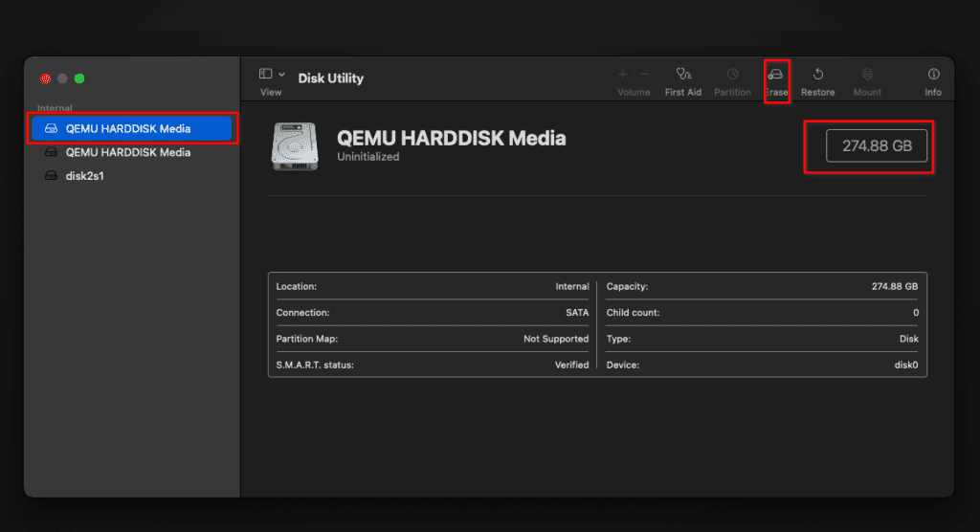This screenshot has width=980, height=532.
Task: Click the Device value disk0
Action: [x=905, y=366]
